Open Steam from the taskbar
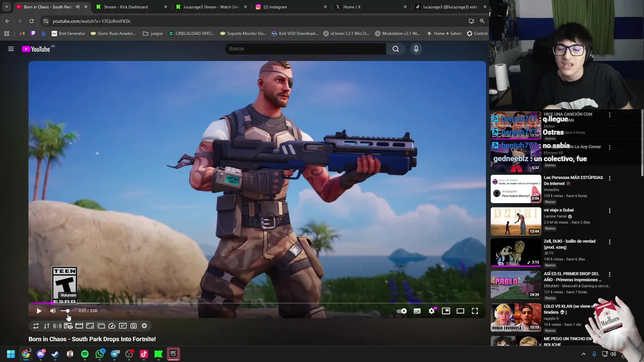This screenshot has height=362, width=644. [55, 354]
